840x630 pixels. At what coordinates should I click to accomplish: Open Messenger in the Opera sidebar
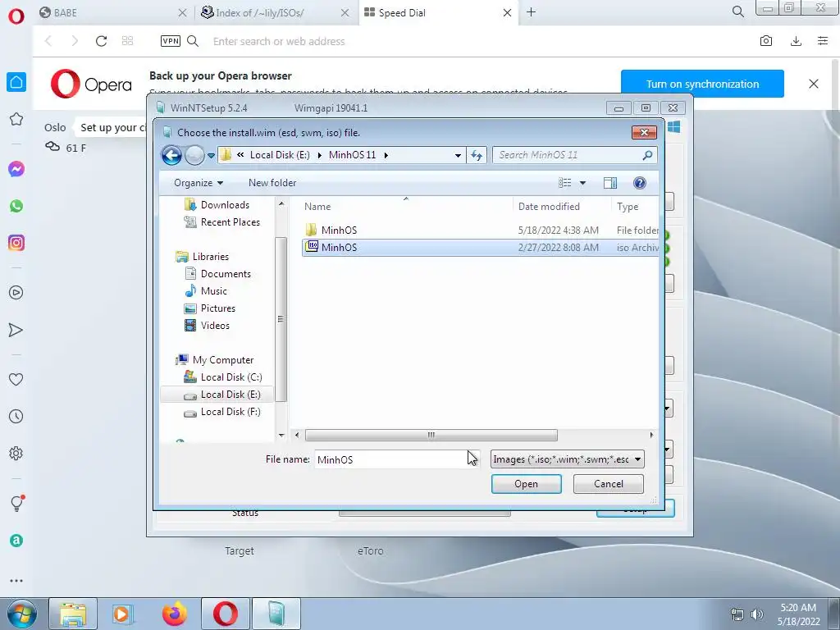[x=16, y=169]
